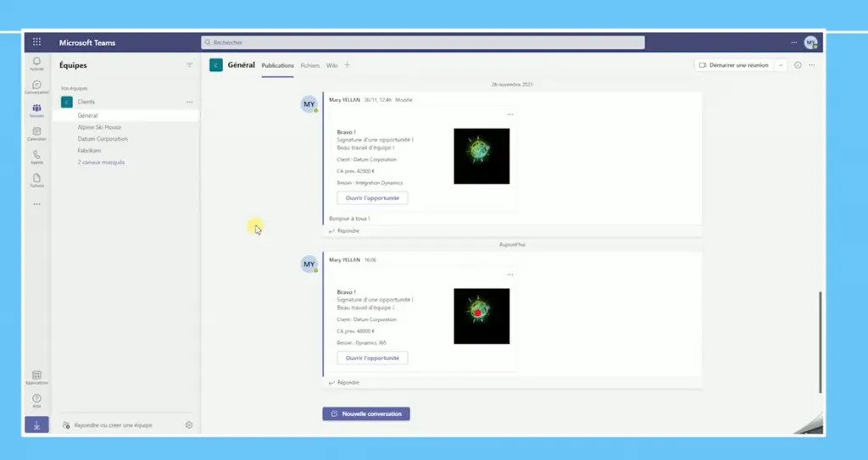This screenshot has height=460, width=868.
Task: Select Clients team name
Action: click(86, 102)
